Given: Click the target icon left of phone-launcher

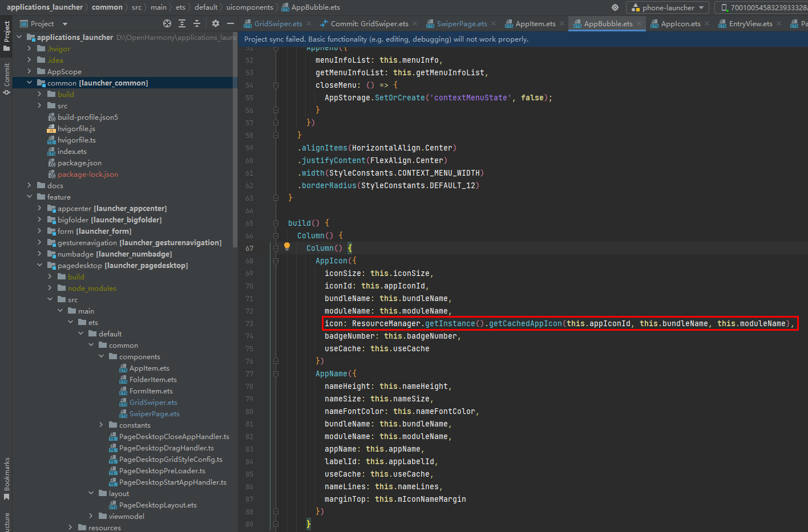Looking at the screenshot, I should pos(615,7).
